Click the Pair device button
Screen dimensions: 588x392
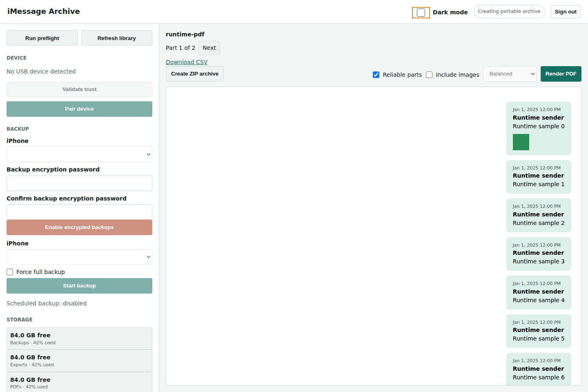79,109
